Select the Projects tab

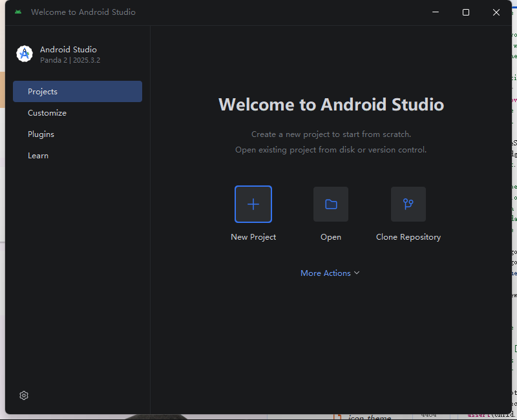[78, 91]
